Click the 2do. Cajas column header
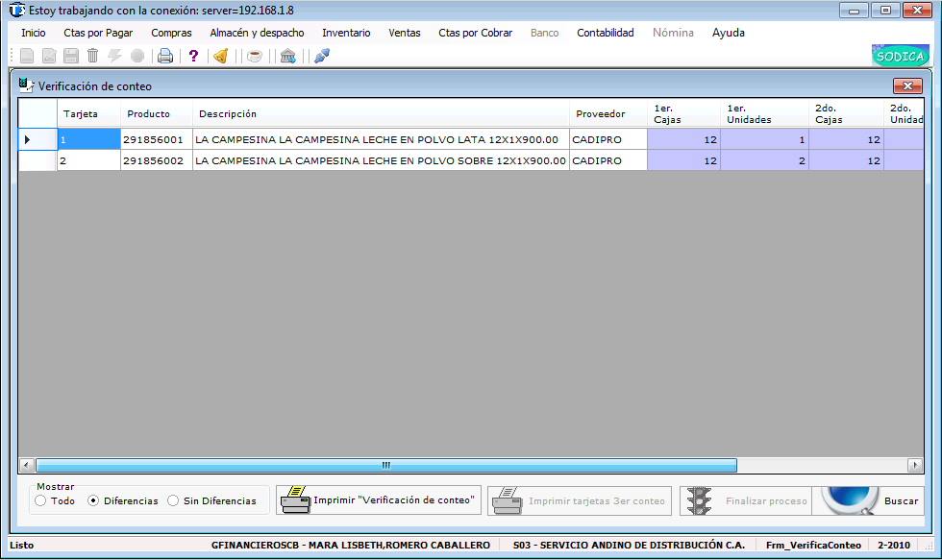The width and height of the screenshot is (942, 560). [846, 113]
